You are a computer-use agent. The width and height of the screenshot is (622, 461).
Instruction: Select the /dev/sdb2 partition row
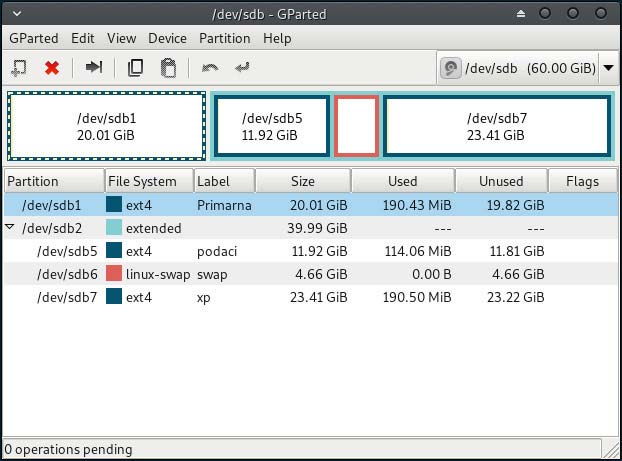311,228
